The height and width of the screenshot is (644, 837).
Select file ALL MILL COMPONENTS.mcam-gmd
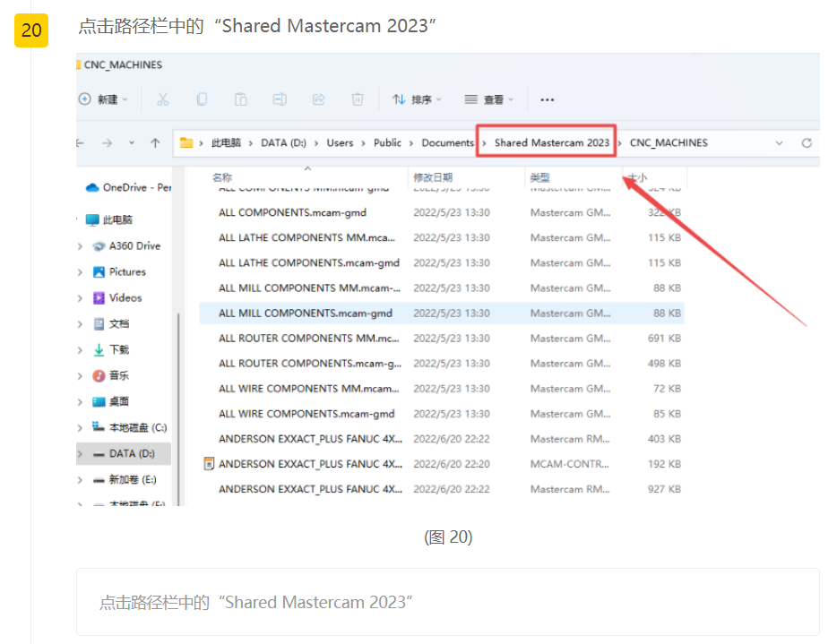pos(442,313)
